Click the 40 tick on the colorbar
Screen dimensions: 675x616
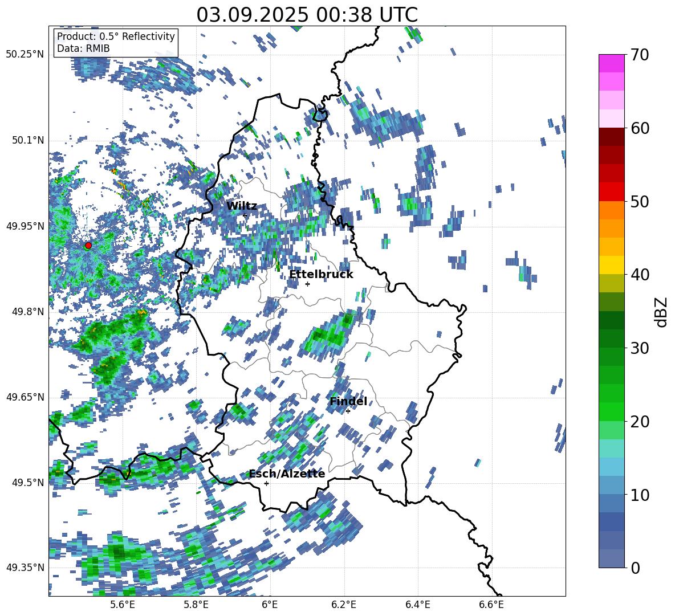coord(640,275)
